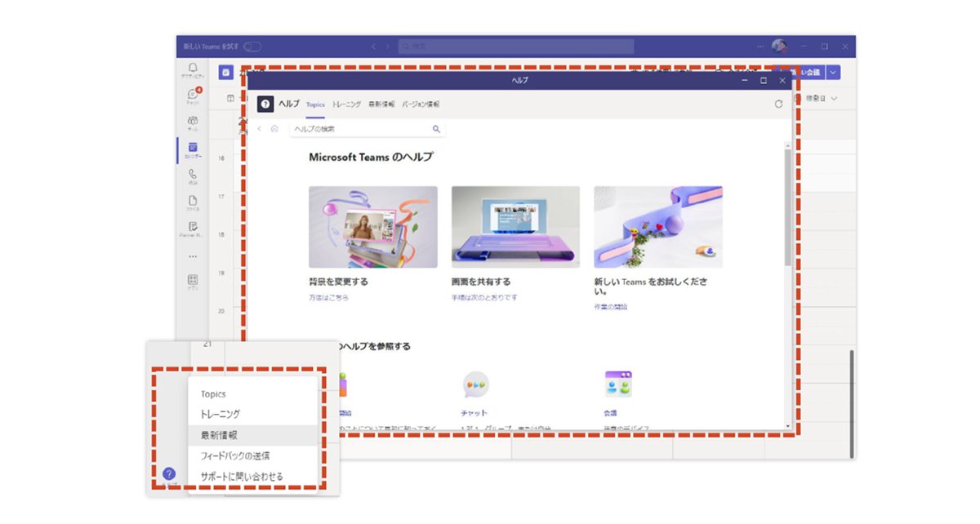Open the ellipsis menu beside the avatar

coord(760,47)
